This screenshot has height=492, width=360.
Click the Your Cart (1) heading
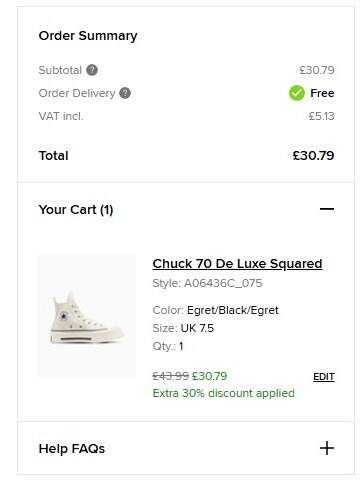point(76,210)
